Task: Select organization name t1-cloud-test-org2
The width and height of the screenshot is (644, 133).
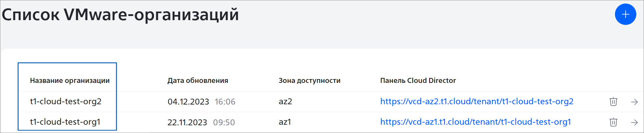Action: point(65,101)
